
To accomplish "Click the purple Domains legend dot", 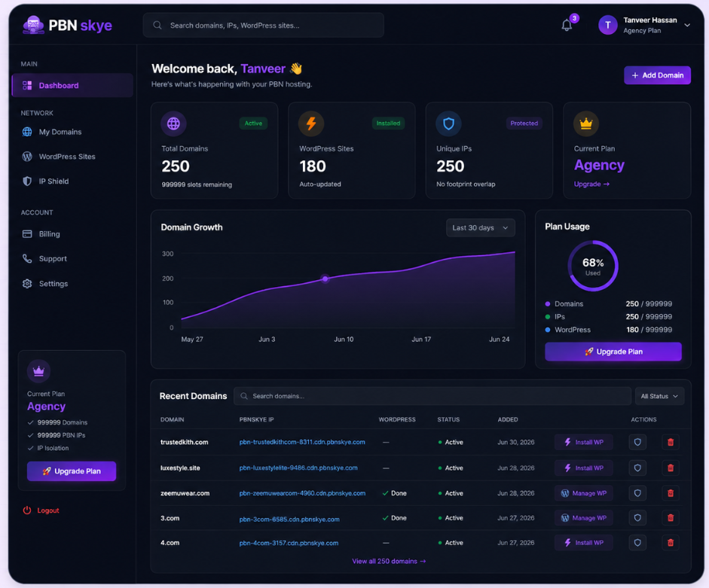I will [548, 303].
